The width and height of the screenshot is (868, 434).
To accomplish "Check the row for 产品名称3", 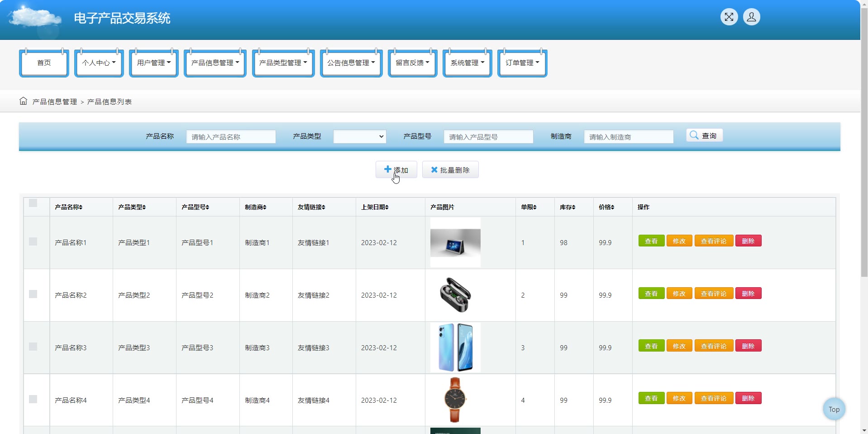I will pyautogui.click(x=33, y=347).
